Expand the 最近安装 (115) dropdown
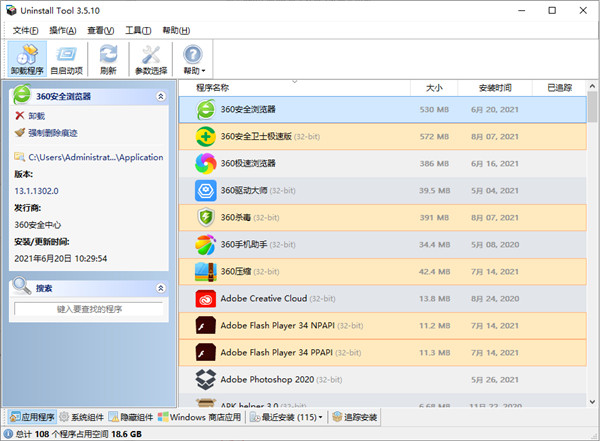 point(288,417)
